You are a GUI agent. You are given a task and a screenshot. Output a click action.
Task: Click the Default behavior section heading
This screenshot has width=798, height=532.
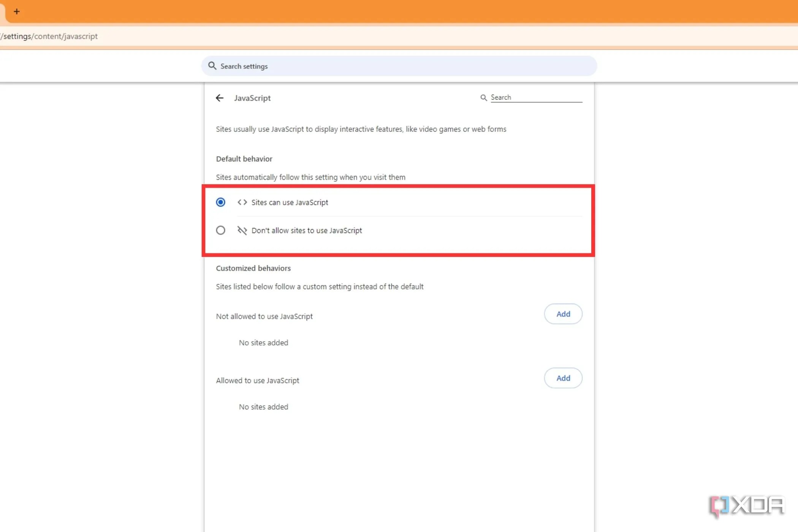(x=244, y=159)
